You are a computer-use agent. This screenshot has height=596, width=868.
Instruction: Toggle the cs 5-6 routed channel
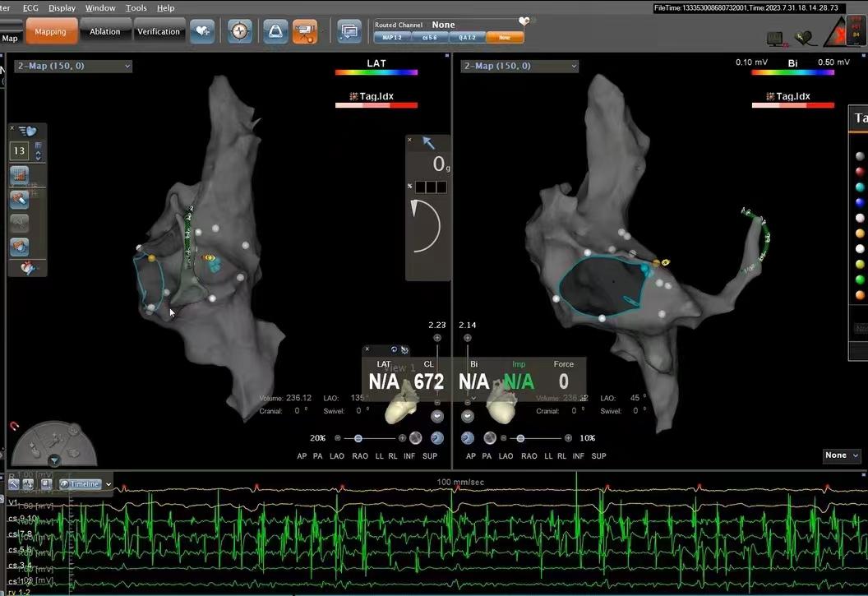coord(429,38)
